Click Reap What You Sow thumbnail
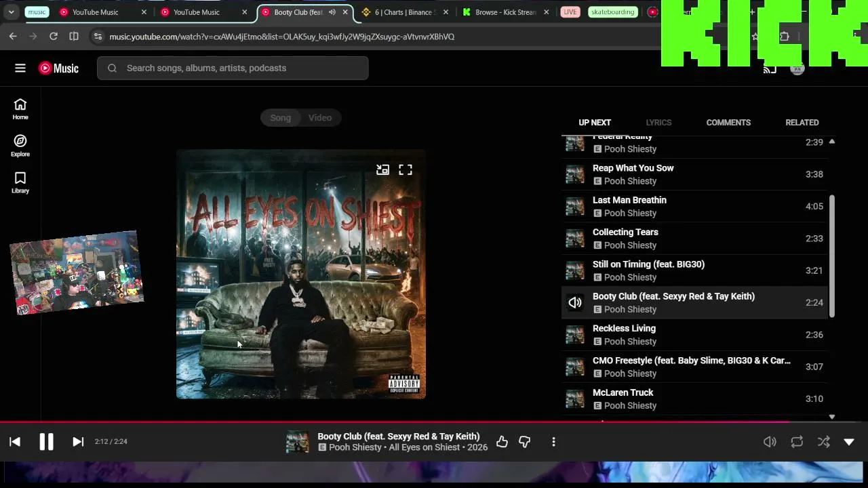The height and width of the screenshot is (488, 868). 575,174
